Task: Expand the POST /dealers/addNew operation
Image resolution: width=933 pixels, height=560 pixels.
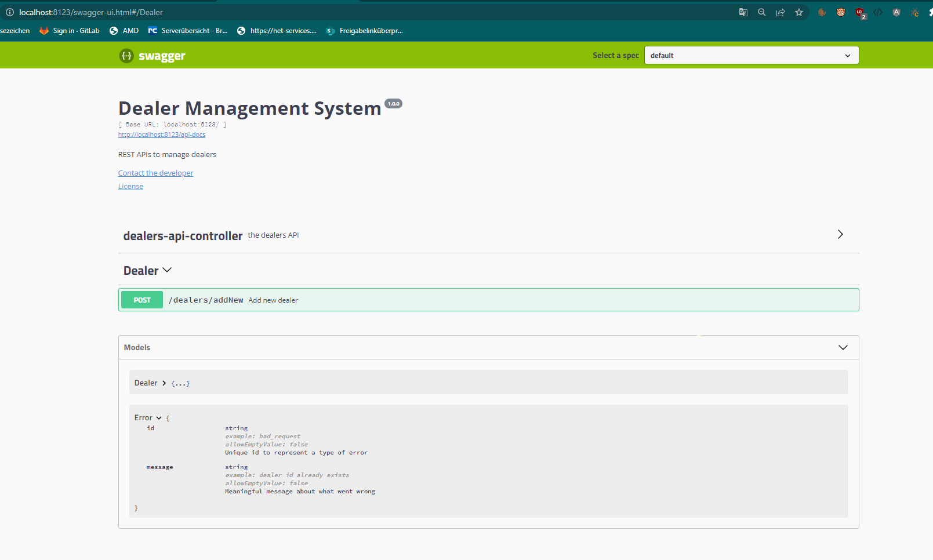Action: pyautogui.click(x=489, y=300)
